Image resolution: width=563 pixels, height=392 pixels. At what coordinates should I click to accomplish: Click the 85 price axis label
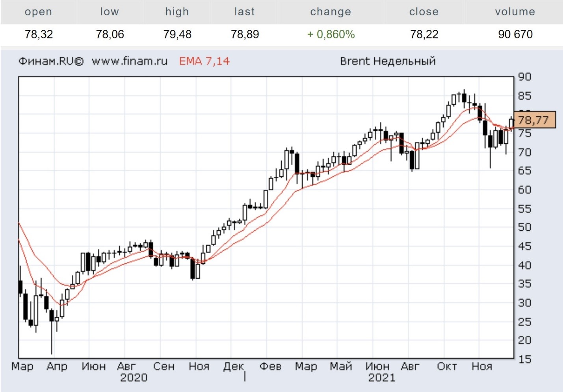click(x=524, y=96)
